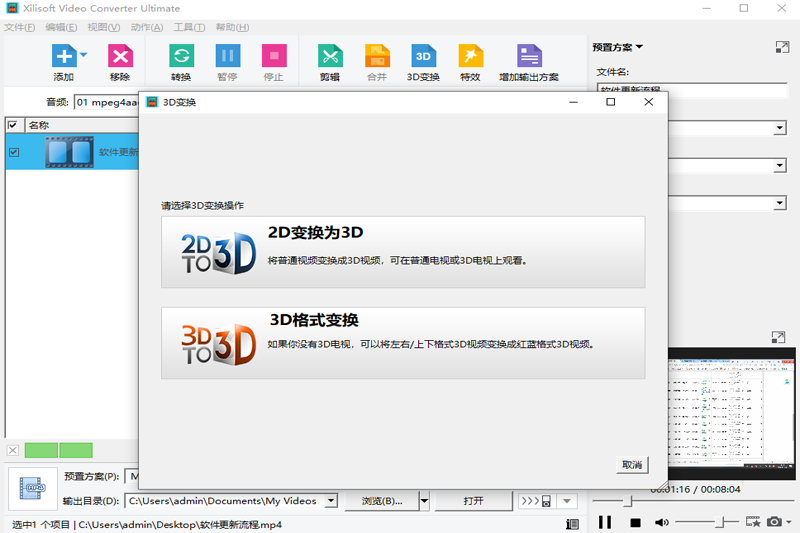Click the 3D变换 toolbar icon
The width and height of the screenshot is (800, 533).
click(423, 56)
